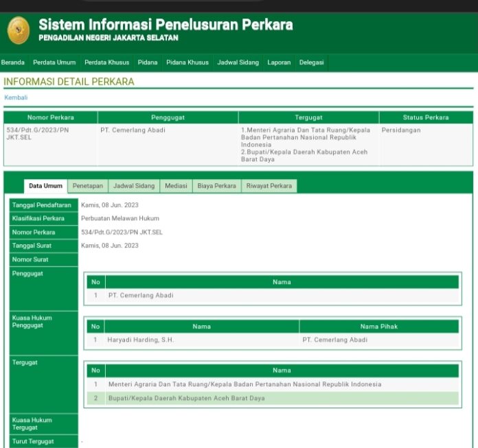Show the Riwayat Perkara tab
Viewport: 478px width, 448px height.
(x=269, y=186)
